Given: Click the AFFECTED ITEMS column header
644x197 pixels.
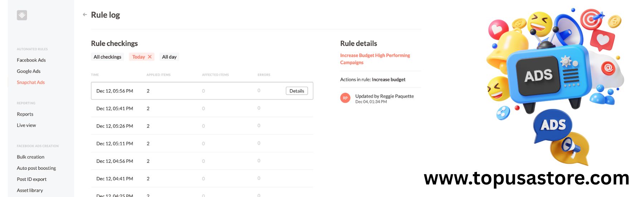Looking at the screenshot, I should (x=215, y=75).
